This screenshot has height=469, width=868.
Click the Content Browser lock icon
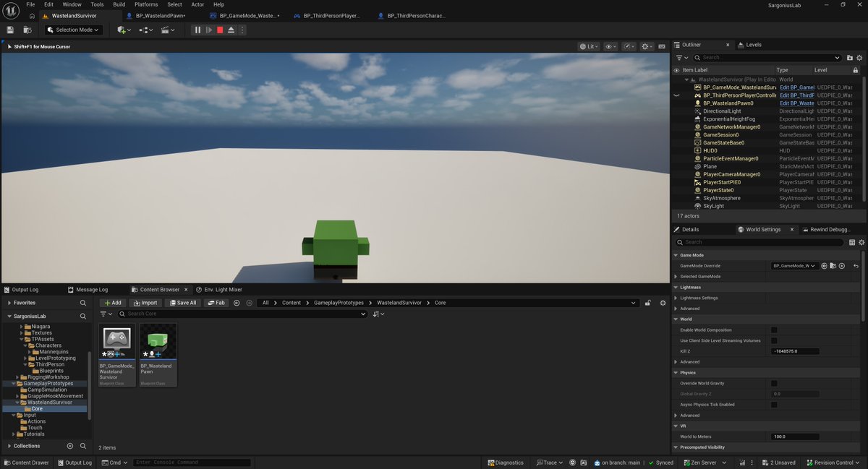648,303
